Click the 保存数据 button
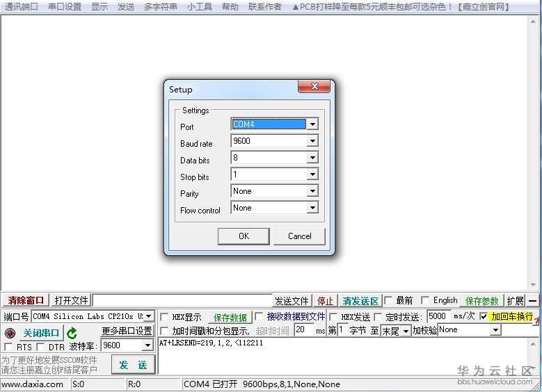 [x=230, y=317]
